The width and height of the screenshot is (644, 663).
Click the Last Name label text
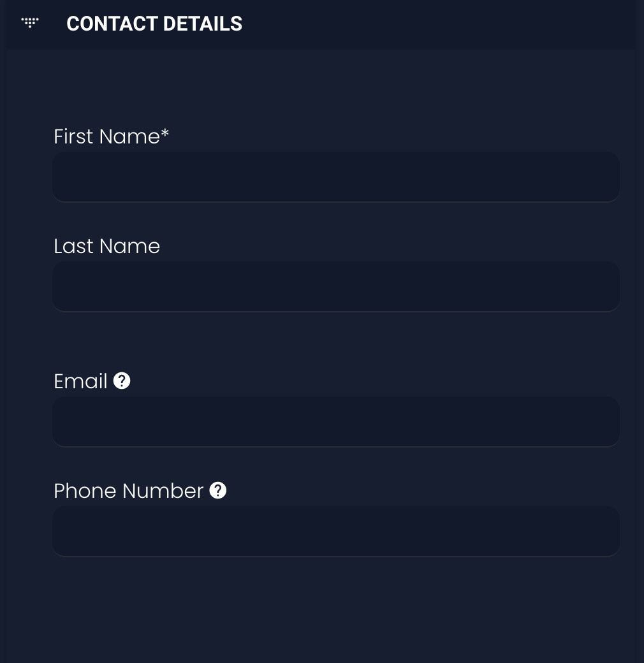106,246
